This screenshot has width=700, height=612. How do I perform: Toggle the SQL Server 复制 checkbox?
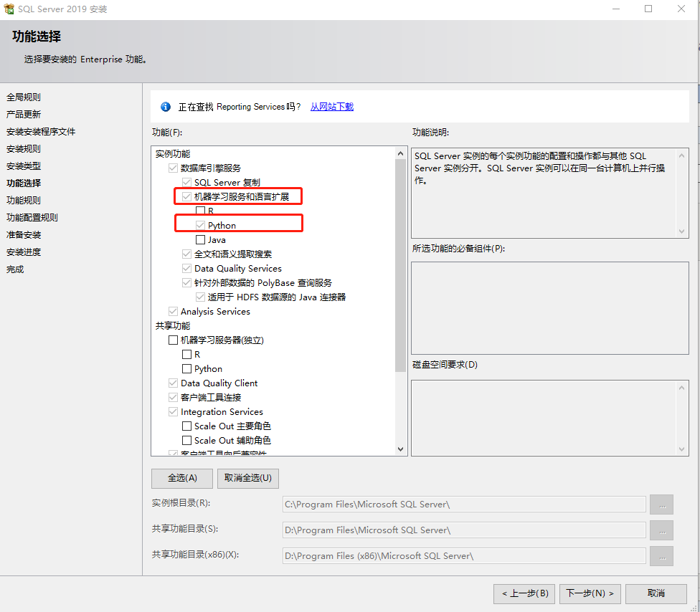pyautogui.click(x=186, y=183)
